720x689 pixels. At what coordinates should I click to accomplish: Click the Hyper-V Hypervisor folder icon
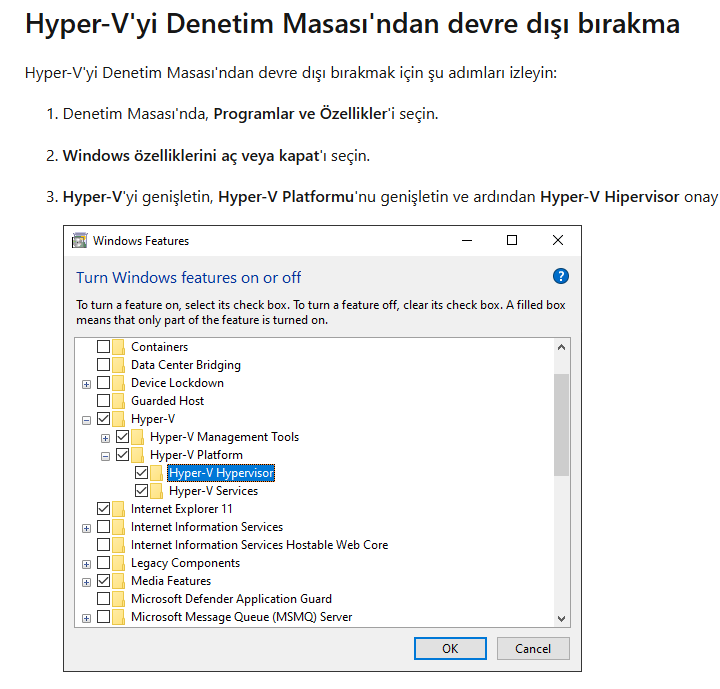(x=157, y=473)
